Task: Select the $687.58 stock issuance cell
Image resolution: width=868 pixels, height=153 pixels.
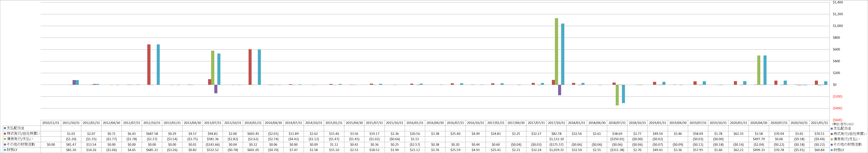Action: (x=152, y=134)
